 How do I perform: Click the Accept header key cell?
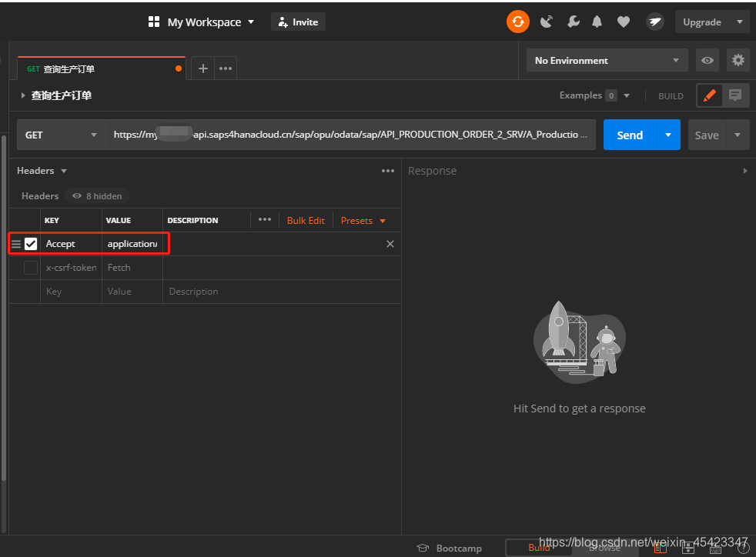tap(72, 244)
